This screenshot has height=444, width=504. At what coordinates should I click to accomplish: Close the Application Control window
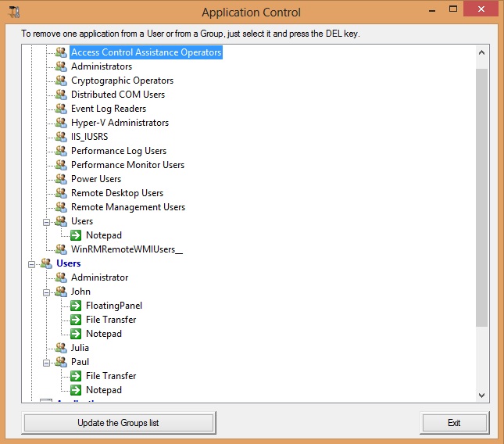click(x=481, y=9)
